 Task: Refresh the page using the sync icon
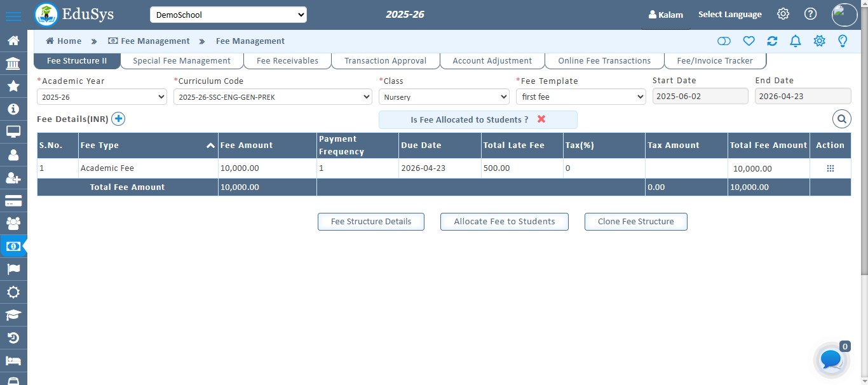[x=771, y=41]
